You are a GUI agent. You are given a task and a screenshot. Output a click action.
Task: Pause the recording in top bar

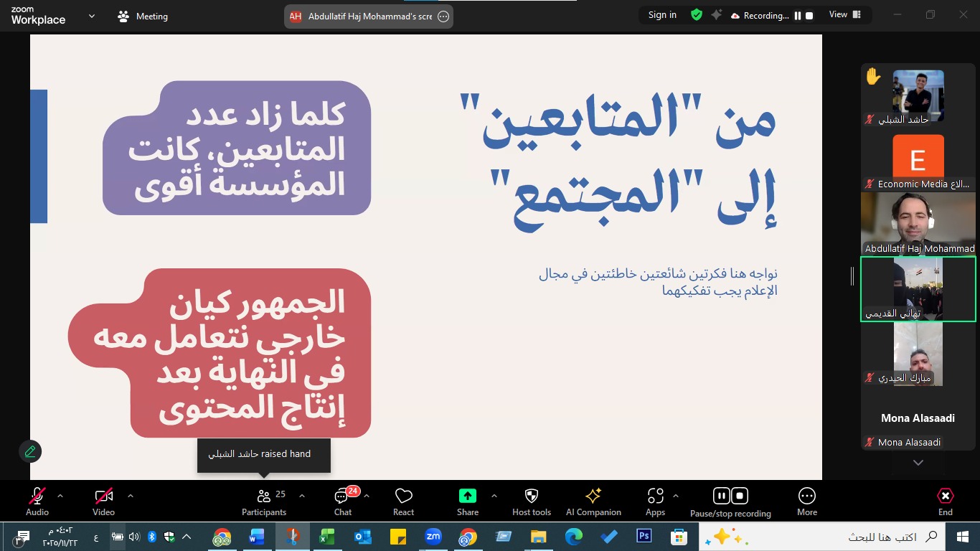coord(797,16)
